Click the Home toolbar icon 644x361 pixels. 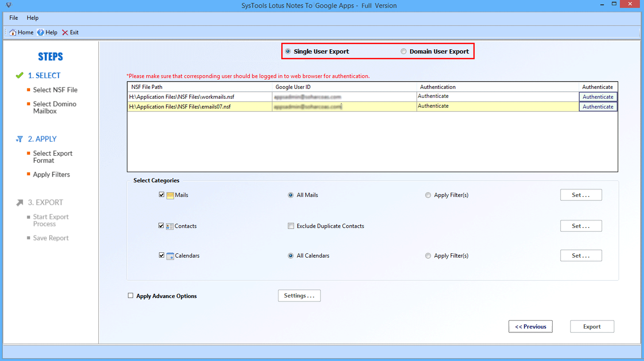point(13,32)
